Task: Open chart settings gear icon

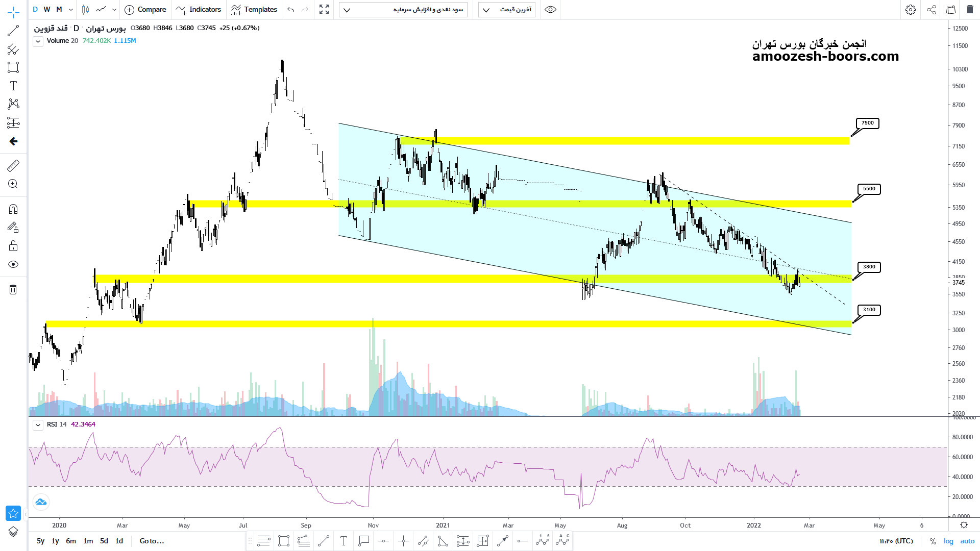Action: click(910, 10)
